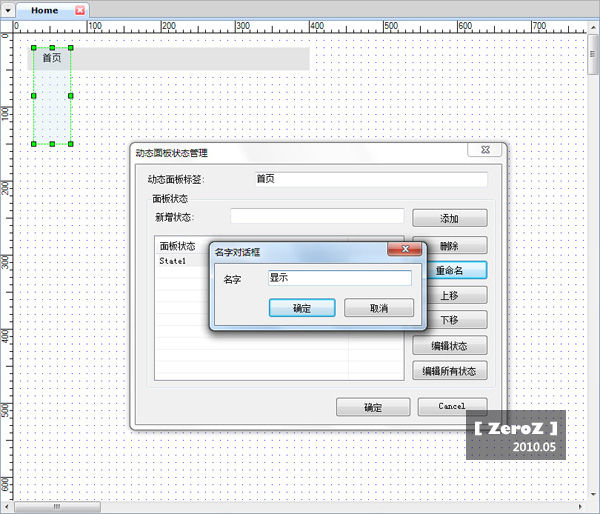
Task: Switch to the Home tab
Action: [x=44, y=10]
